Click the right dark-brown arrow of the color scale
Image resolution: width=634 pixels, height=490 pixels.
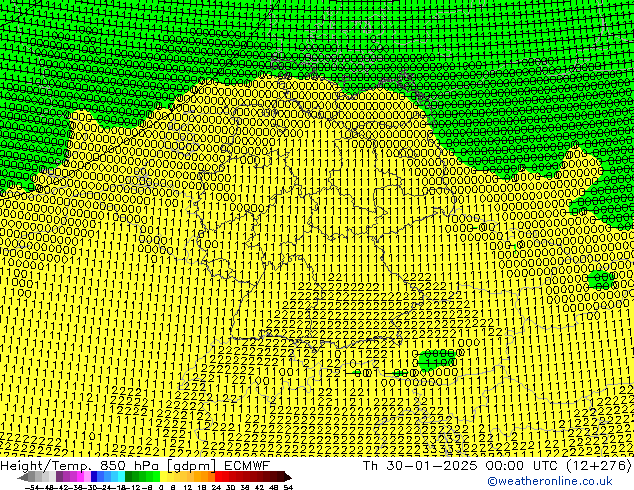288,477
